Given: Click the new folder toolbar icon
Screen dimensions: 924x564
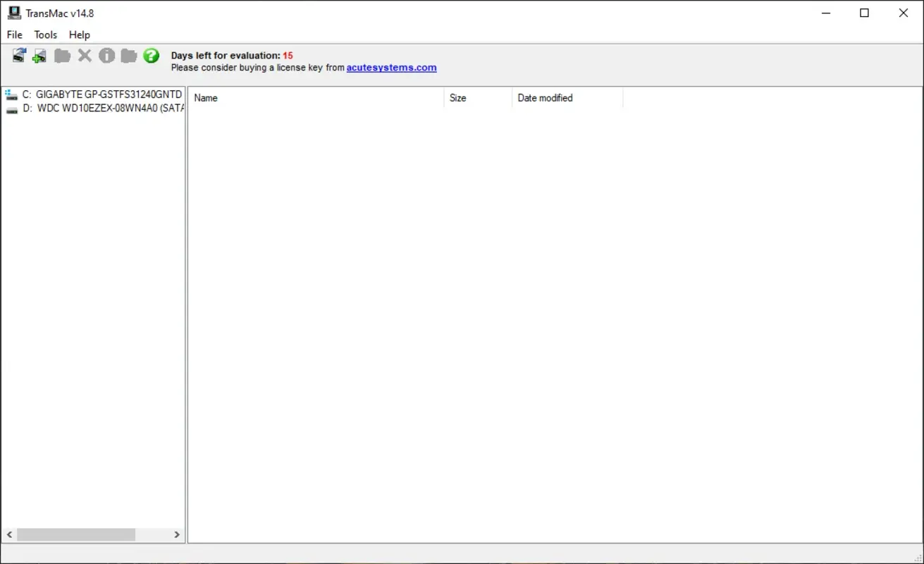Looking at the screenshot, I should pos(128,55).
